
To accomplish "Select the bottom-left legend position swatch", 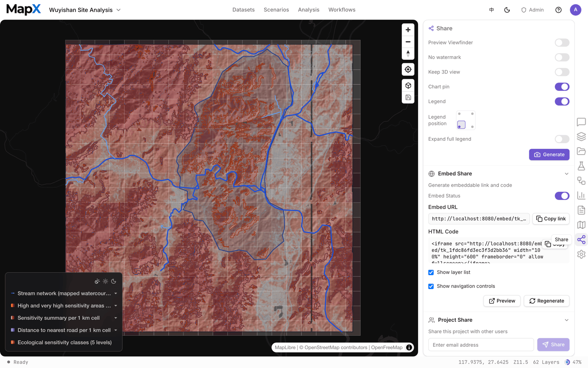I will [x=461, y=125].
